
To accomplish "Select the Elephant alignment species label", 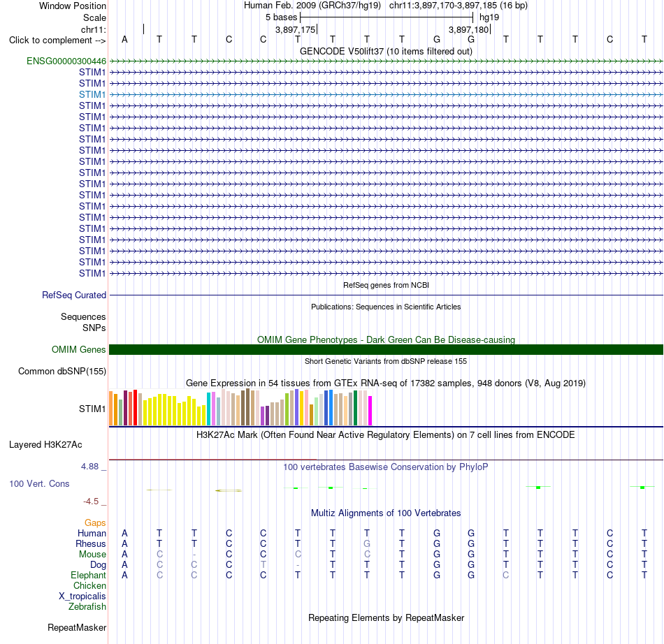I will (x=88, y=575).
